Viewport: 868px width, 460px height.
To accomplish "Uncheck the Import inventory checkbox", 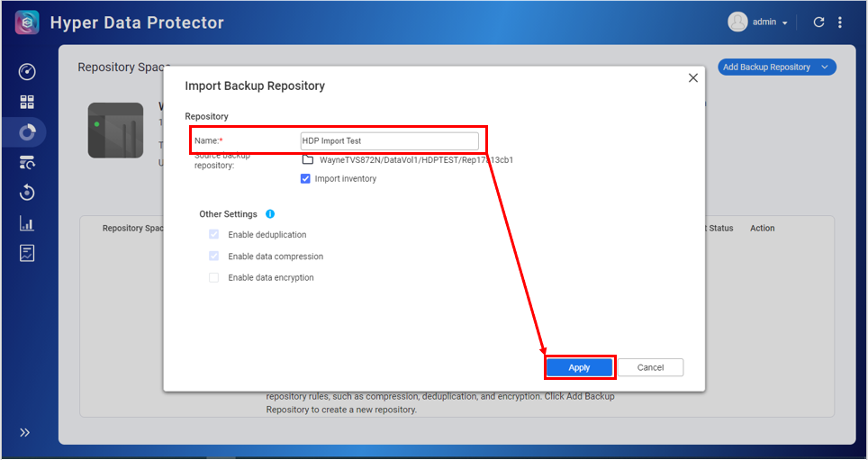I will point(305,179).
